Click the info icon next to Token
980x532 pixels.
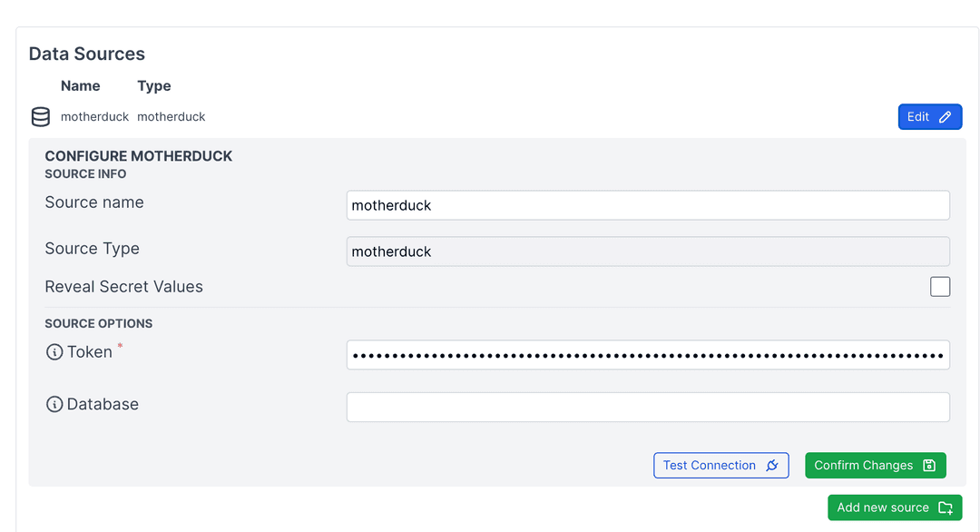[x=53, y=351]
